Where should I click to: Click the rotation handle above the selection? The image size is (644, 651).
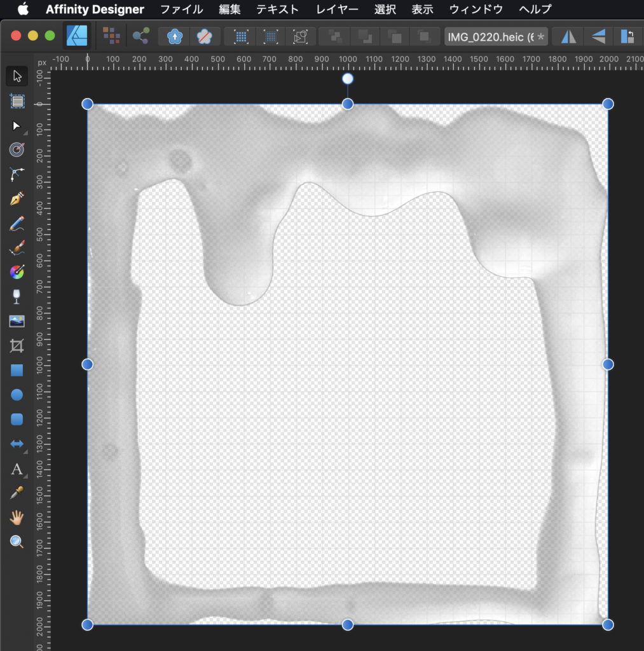[x=348, y=79]
